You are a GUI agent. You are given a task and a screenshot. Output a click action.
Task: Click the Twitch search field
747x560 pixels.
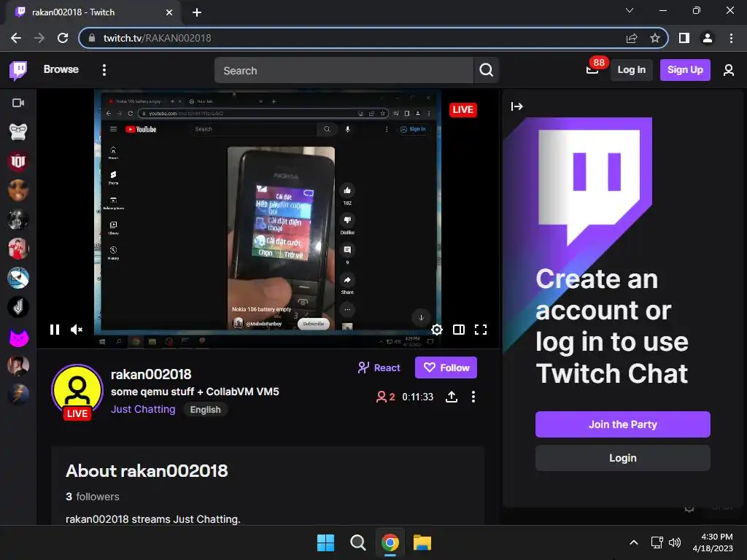pos(344,71)
